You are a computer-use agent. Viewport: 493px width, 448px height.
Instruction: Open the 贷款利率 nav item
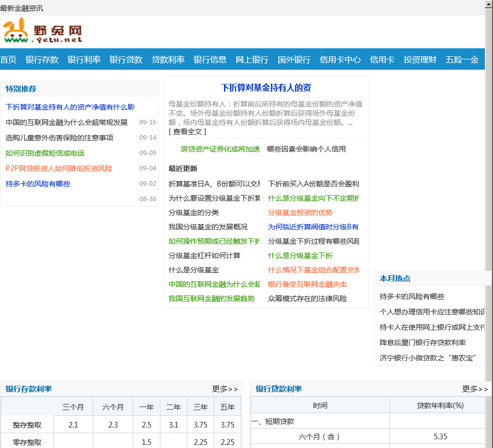click(168, 59)
